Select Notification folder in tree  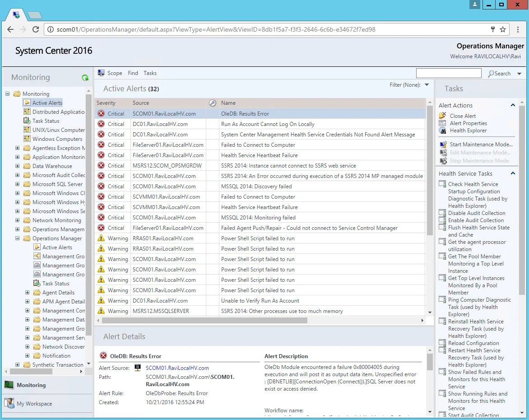pyautogui.click(x=56, y=355)
